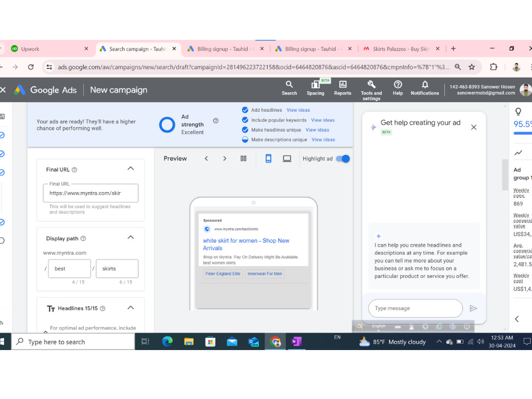Collapse the right side panel chevron
Image resolution: width=532 pixels, height=399 pixels.
pyautogui.click(x=517, y=319)
